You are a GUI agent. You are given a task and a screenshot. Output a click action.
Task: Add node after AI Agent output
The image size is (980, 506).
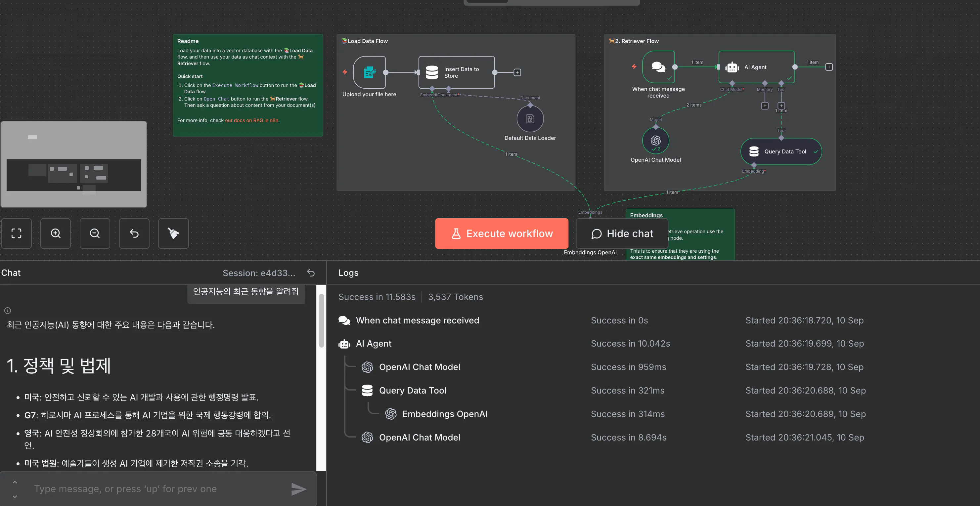[x=829, y=67]
